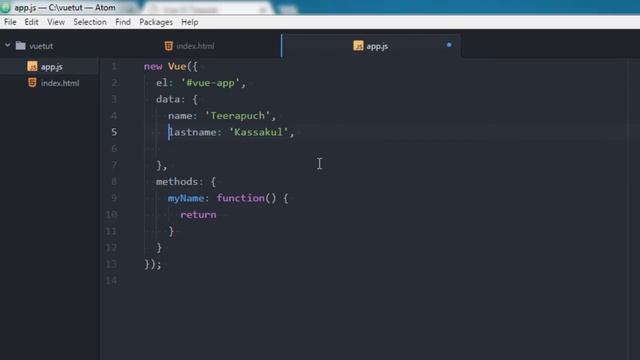Click the 'data: {' line
Viewport: 640px width, 360px height.
click(177, 99)
